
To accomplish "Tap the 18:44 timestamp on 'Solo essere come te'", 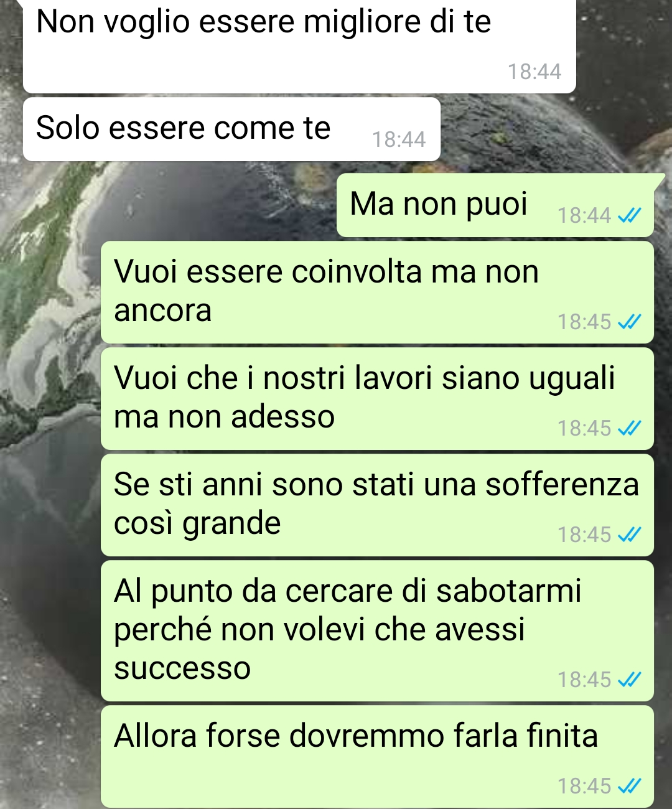I will pyautogui.click(x=399, y=139).
